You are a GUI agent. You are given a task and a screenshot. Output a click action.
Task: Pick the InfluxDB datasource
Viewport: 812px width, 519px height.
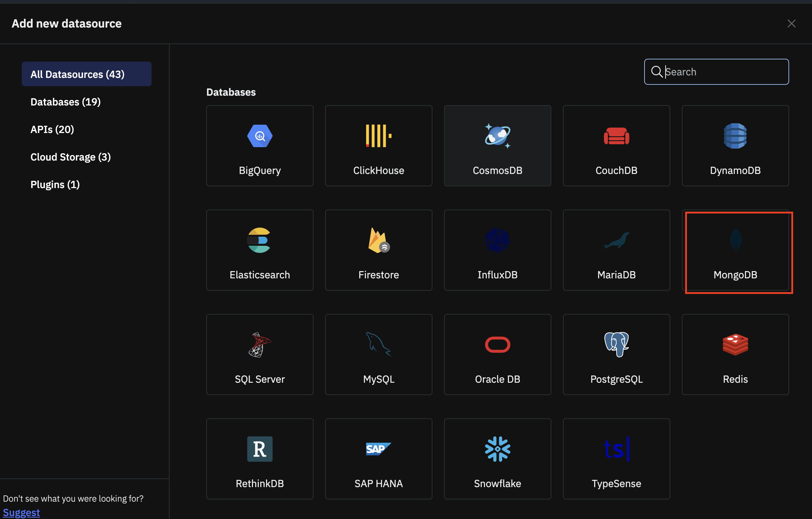[x=497, y=250]
